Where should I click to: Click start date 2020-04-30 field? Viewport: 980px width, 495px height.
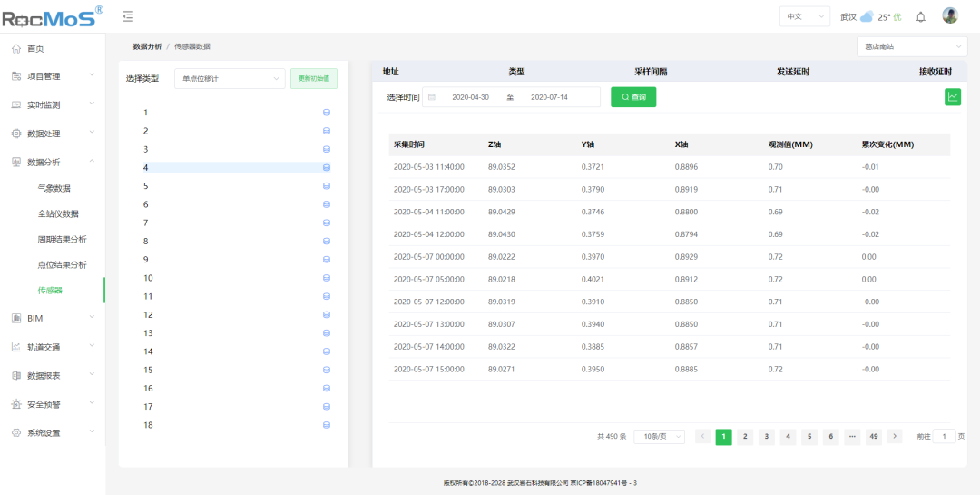pyautogui.click(x=470, y=97)
